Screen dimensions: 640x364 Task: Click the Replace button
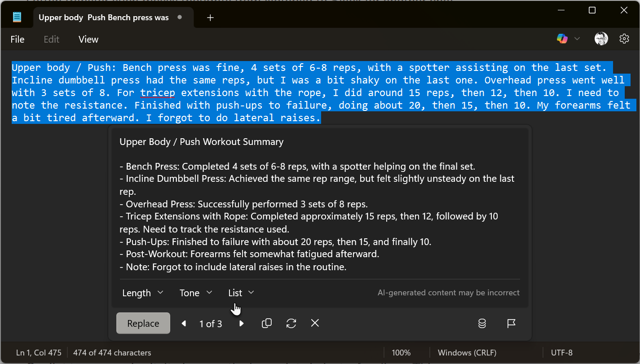click(x=143, y=323)
